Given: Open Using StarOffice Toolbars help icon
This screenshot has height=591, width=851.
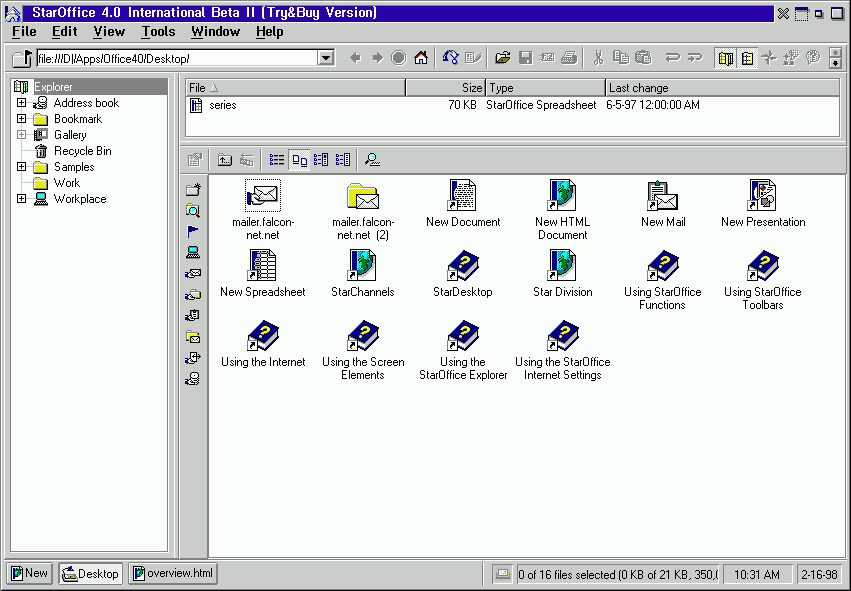Looking at the screenshot, I should (x=763, y=280).
